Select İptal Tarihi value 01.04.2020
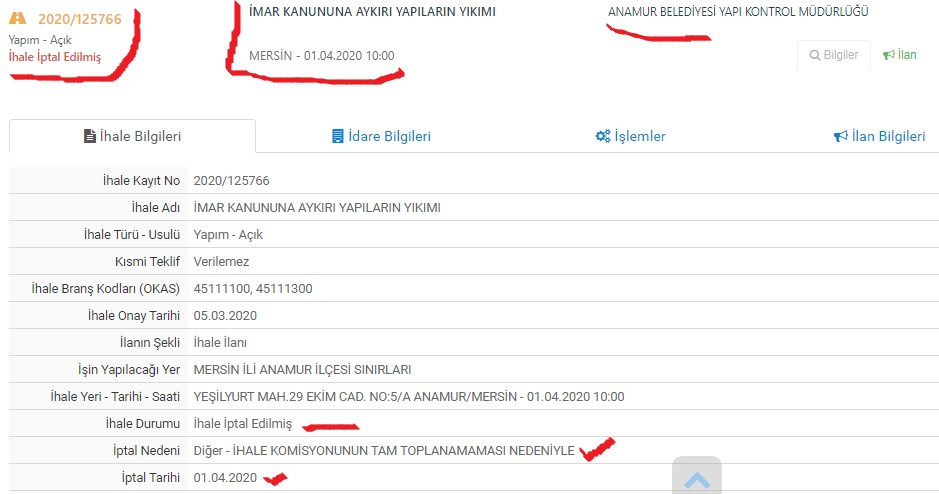Screen dimensions: 939x494 pyautogui.click(x=225, y=477)
